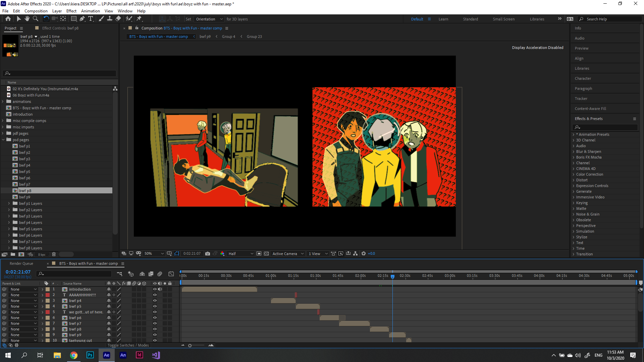
Task: Open the Graph Editor
Action: pos(171,274)
